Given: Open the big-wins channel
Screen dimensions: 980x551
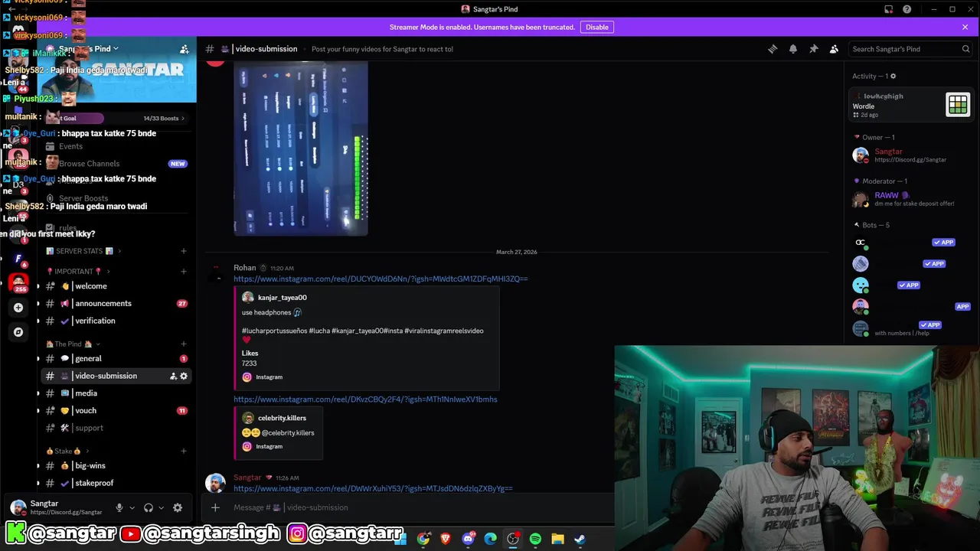Looking at the screenshot, I should (x=115, y=466).
